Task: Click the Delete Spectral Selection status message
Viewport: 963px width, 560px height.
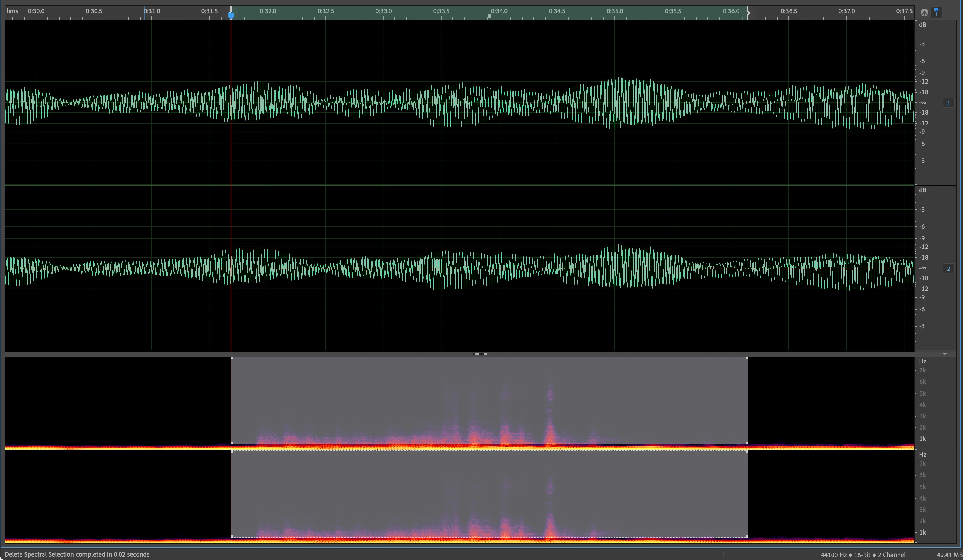Action: click(x=77, y=554)
